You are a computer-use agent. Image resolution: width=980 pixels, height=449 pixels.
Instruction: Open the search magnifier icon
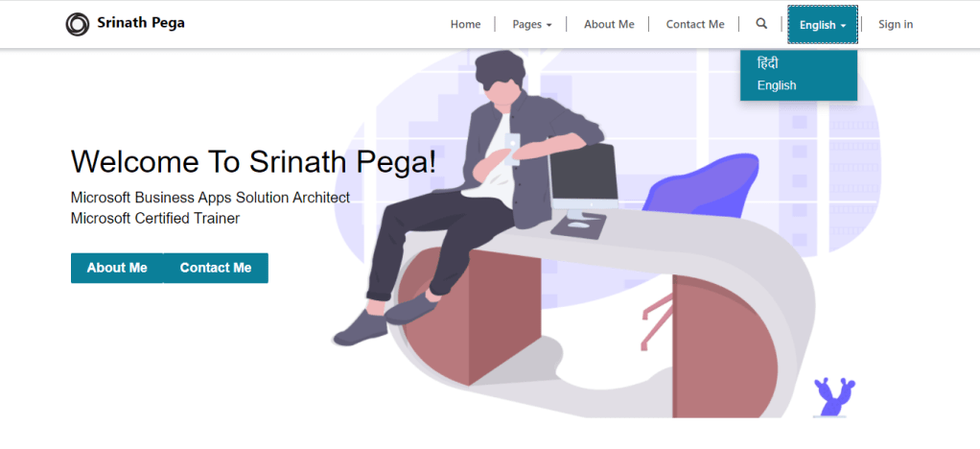pyautogui.click(x=760, y=24)
